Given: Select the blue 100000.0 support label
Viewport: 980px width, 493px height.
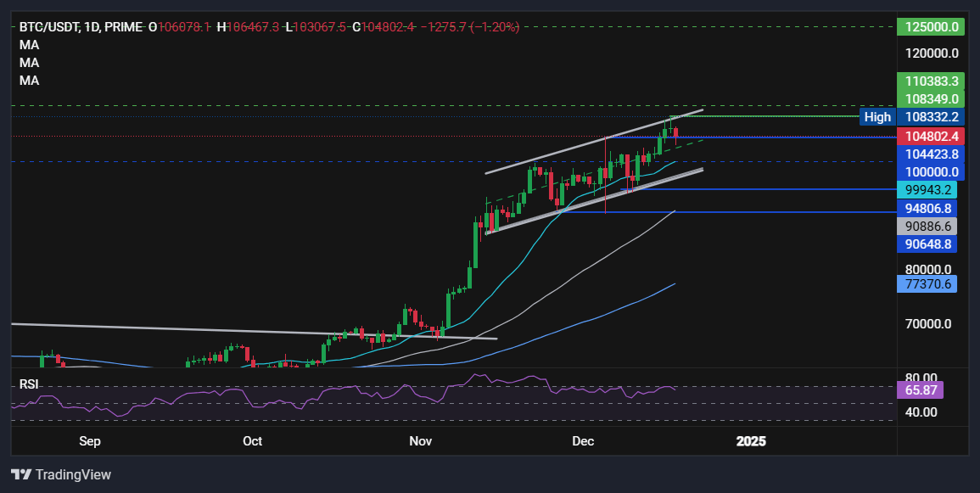Looking at the screenshot, I should tap(927, 171).
